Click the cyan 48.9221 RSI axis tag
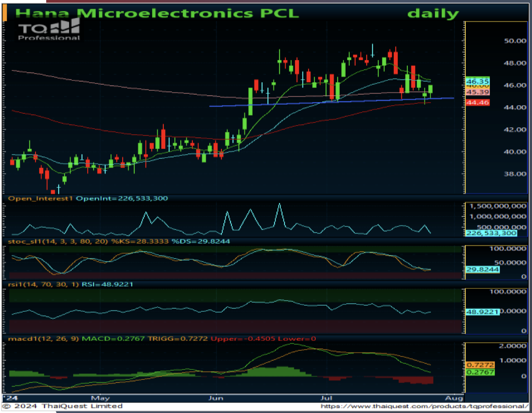 click(482, 312)
